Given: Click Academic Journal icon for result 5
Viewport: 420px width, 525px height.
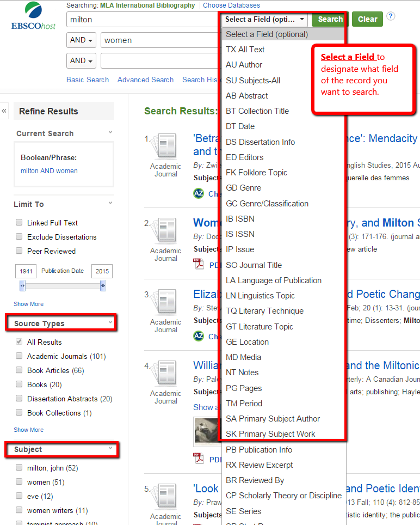Looking at the screenshot, I should pos(165,496).
